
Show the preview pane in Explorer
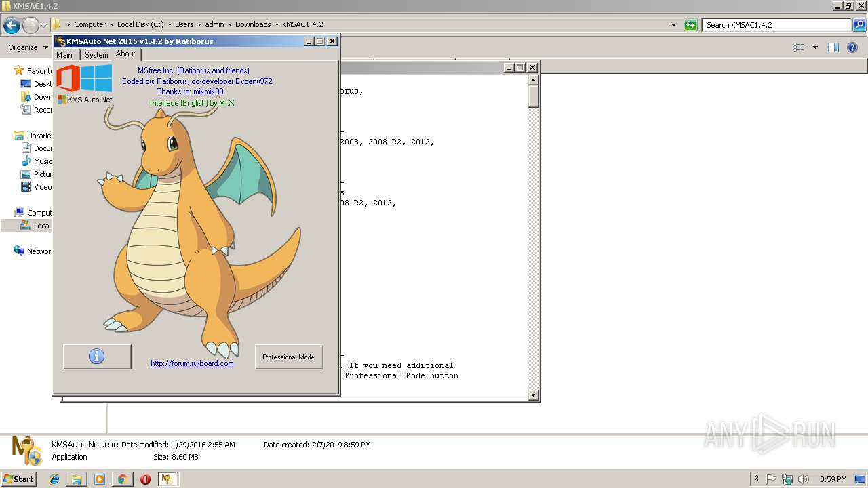pyautogui.click(x=833, y=47)
